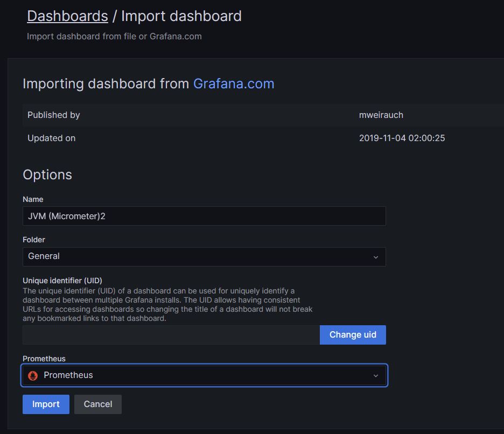The width and height of the screenshot is (504, 434).
Task: Open the Prometheus data source dropdown
Action: [x=205, y=375]
